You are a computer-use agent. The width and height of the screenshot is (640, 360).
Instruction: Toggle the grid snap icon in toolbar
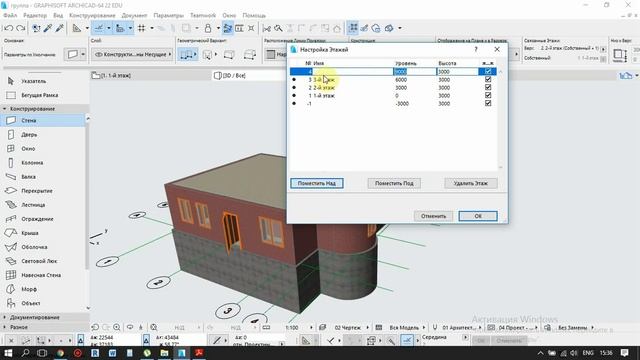142,28
